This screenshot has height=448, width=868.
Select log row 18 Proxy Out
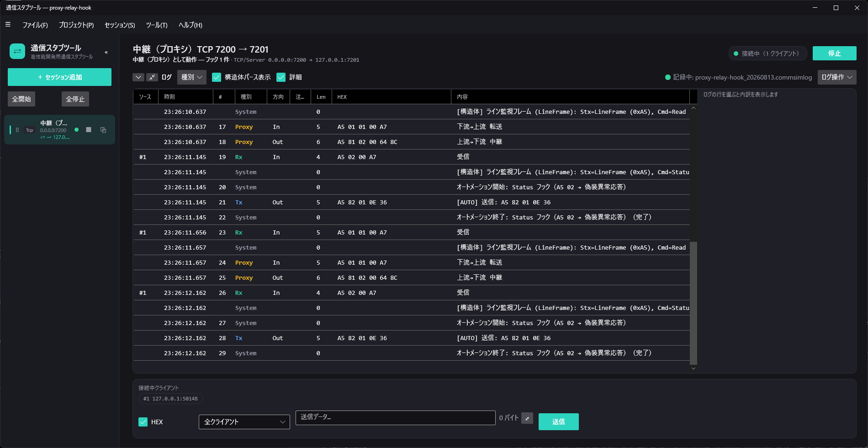tap(412, 142)
